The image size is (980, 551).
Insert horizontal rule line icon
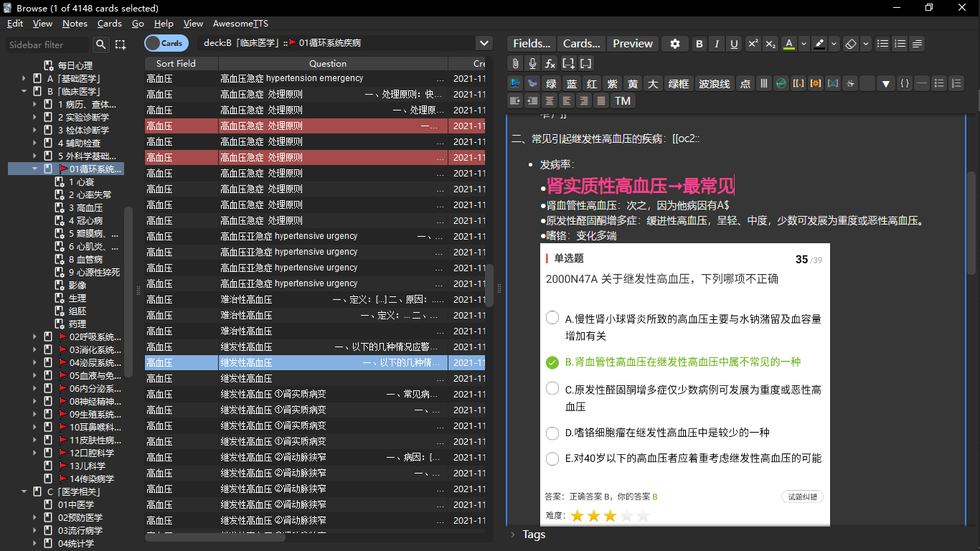(x=922, y=83)
